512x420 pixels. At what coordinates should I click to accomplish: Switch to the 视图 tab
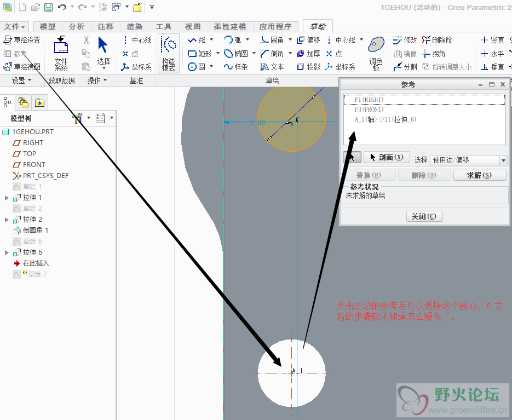(x=193, y=26)
